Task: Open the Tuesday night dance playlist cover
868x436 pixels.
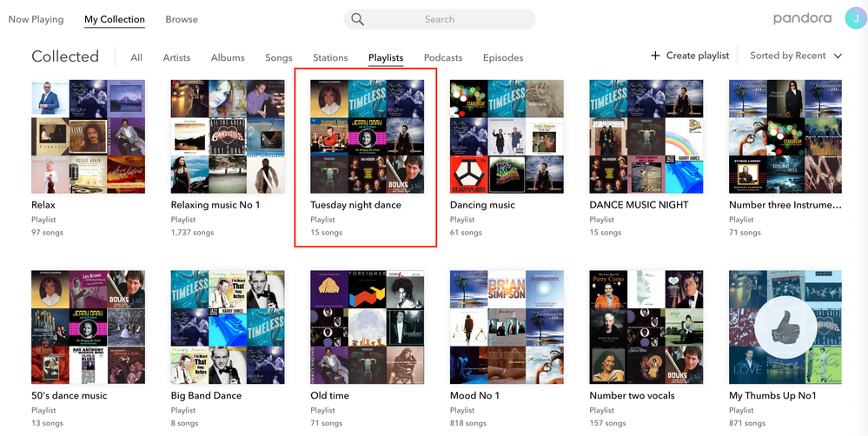Action: [368, 136]
